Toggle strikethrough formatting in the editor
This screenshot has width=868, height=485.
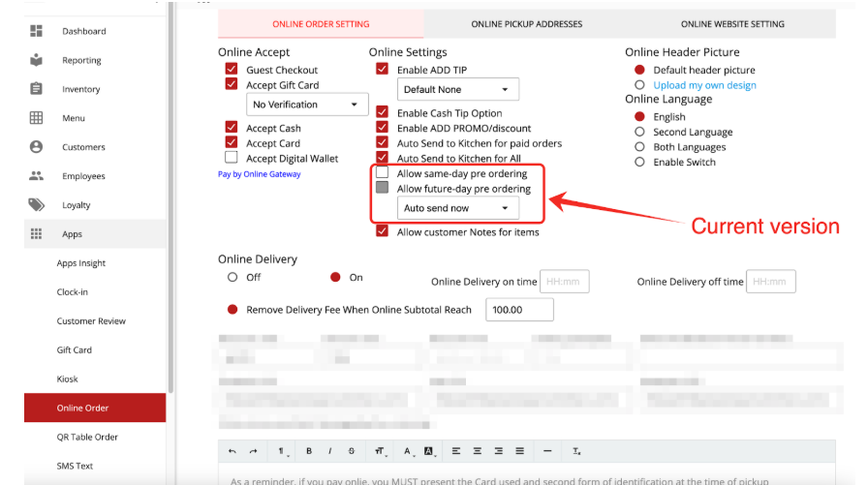coord(351,451)
